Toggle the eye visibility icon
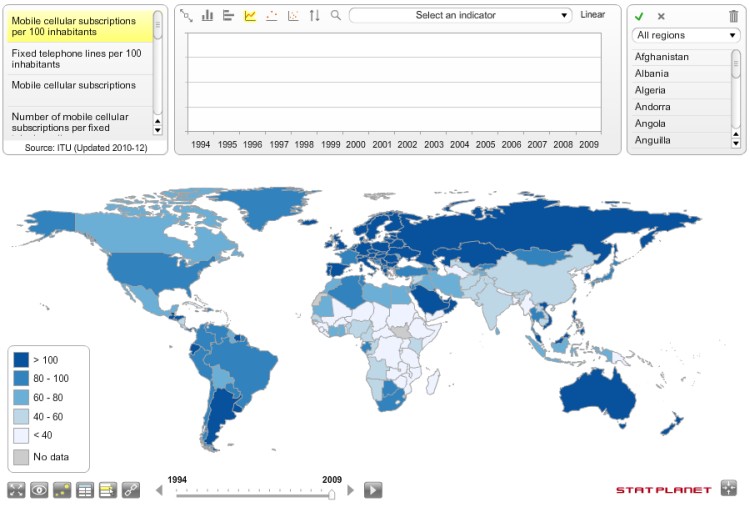The image size is (750, 507). click(39, 490)
